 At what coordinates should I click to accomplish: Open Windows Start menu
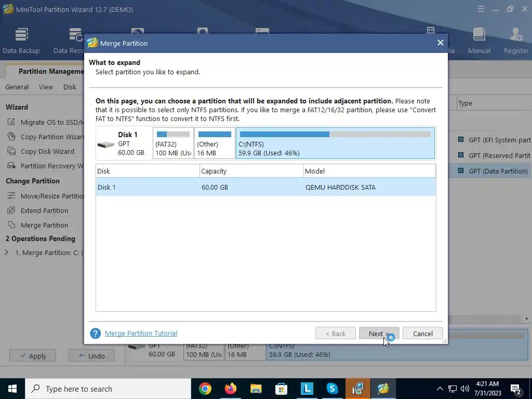(x=12, y=389)
